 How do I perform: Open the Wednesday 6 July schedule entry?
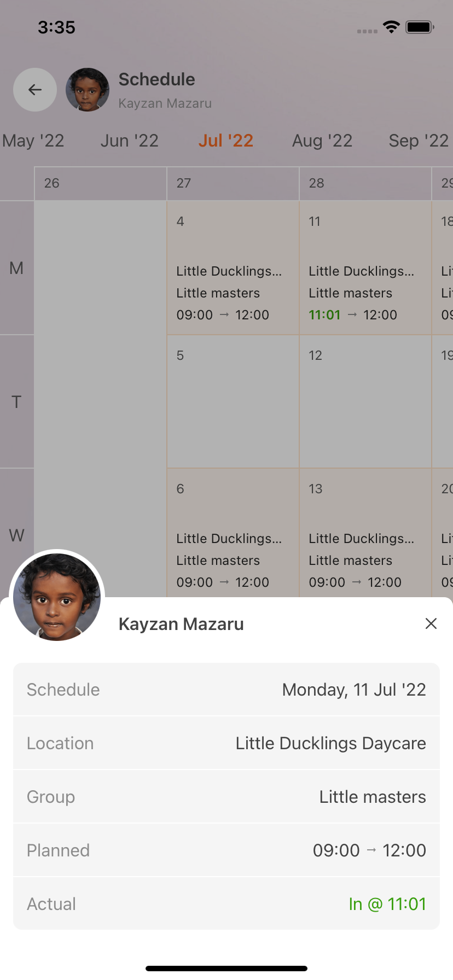(x=233, y=533)
